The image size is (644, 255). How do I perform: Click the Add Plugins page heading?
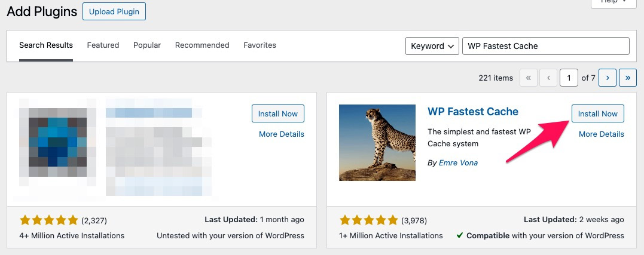(x=42, y=11)
